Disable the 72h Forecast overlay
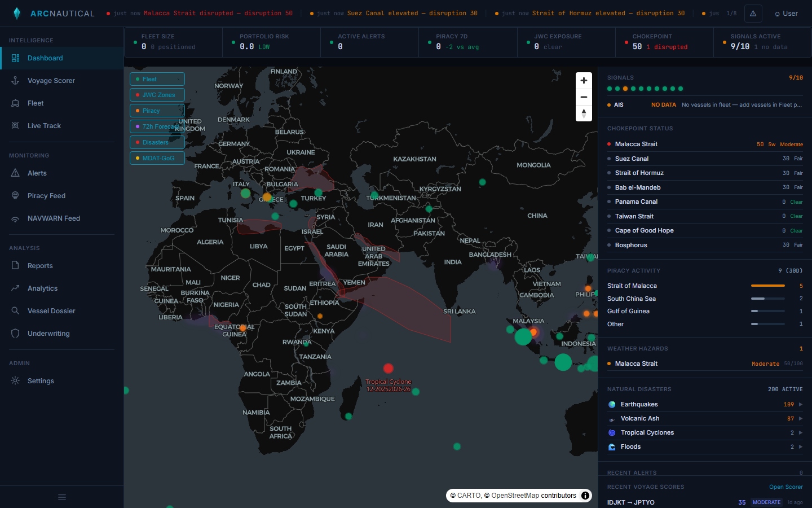This screenshot has width=812, height=508. pyautogui.click(x=157, y=126)
